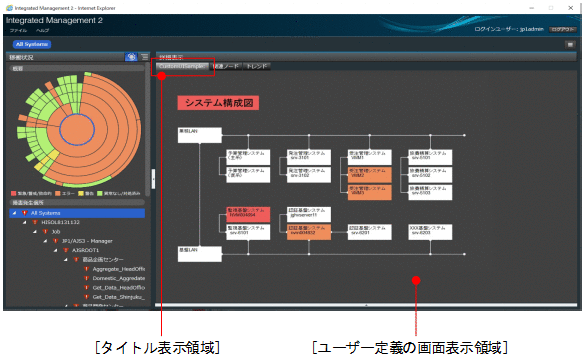Click the green legend swatch

click(99, 193)
